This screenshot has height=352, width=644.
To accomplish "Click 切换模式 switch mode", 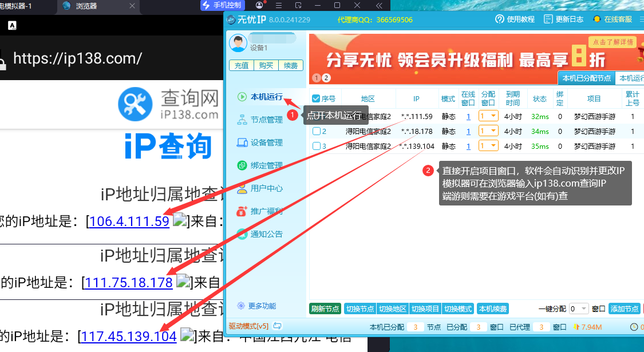I will 458,309.
